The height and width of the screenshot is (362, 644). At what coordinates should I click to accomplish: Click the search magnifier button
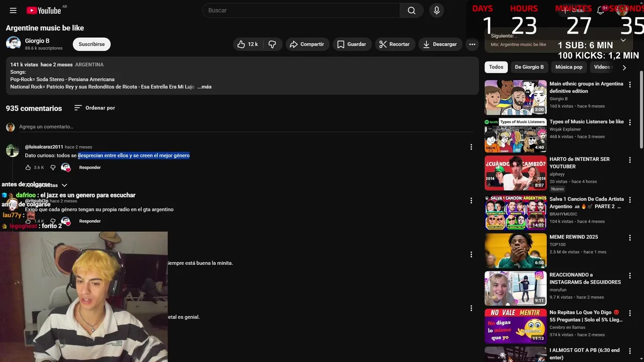(412, 11)
